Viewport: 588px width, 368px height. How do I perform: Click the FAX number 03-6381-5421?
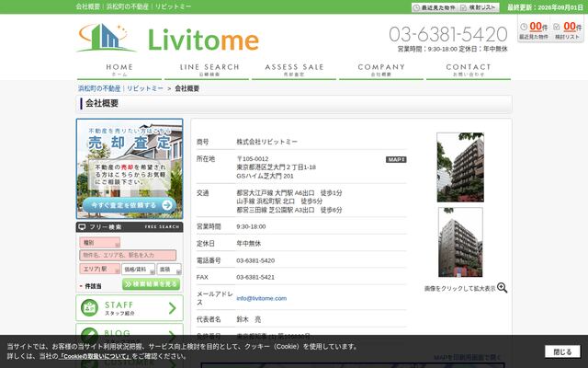255,277
